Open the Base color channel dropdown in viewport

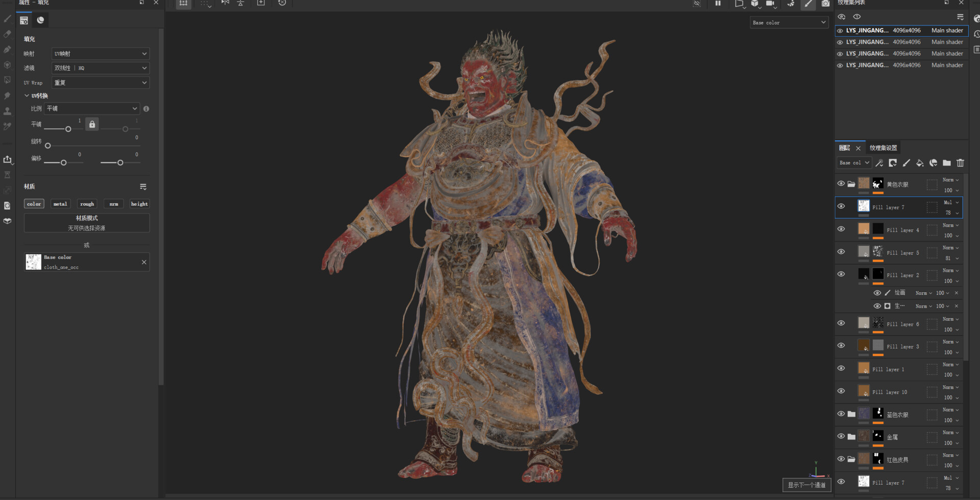click(x=789, y=22)
